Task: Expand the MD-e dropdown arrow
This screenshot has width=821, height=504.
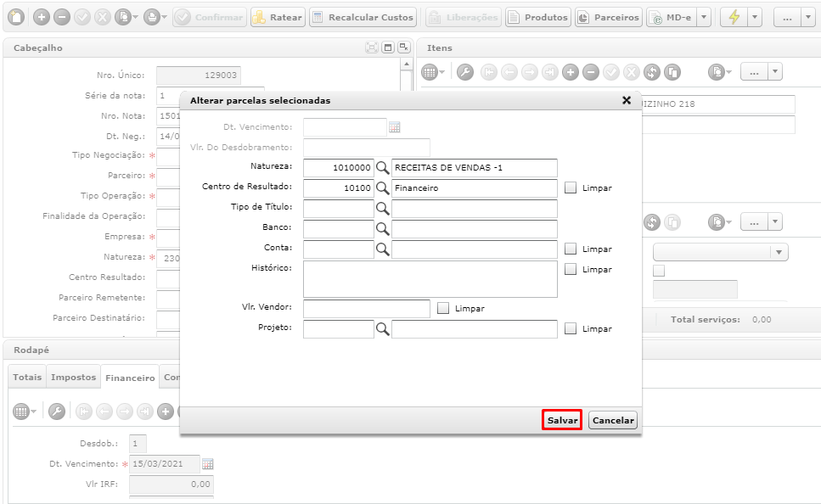Action: tap(704, 17)
